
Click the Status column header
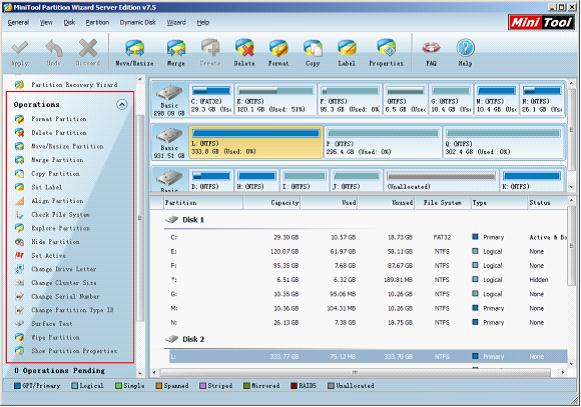[x=547, y=203]
